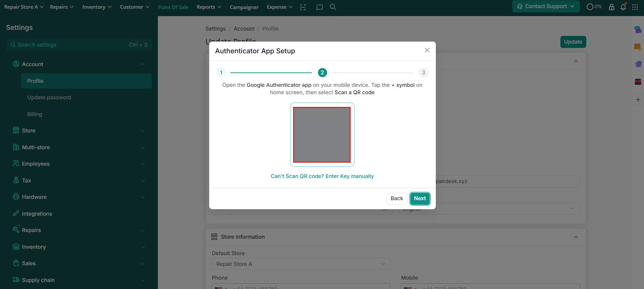Image resolution: width=644 pixels, height=289 pixels.
Task: Open the apps grid icon
Action: [x=635, y=7]
